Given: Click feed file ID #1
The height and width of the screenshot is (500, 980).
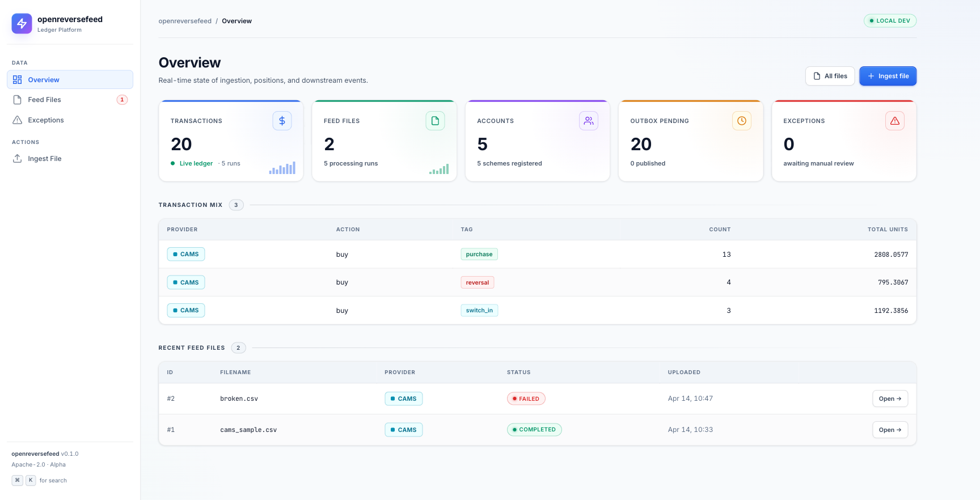Looking at the screenshot, I should [x=171, y=430].
